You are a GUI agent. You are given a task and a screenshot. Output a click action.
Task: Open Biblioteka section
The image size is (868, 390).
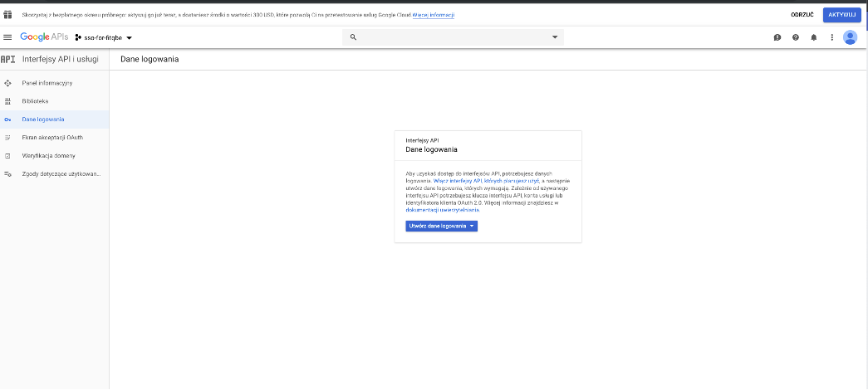pos(35,101)
